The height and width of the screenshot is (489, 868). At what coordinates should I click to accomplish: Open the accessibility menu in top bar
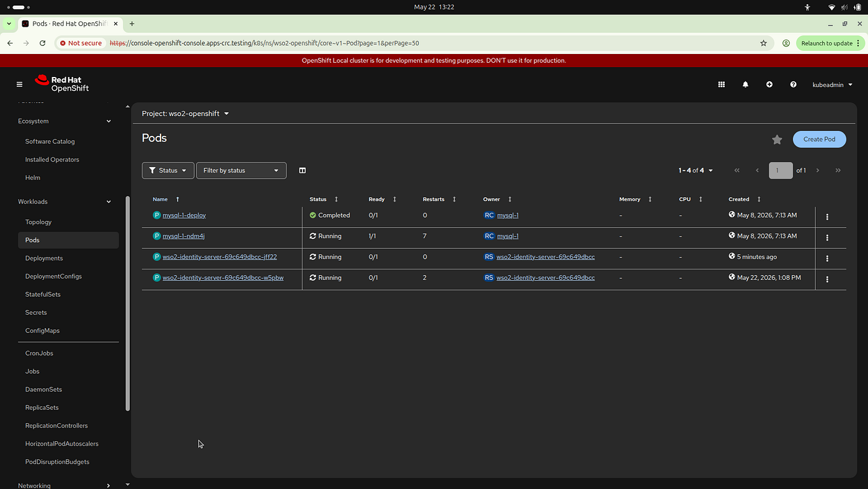[x=807, y=7]
